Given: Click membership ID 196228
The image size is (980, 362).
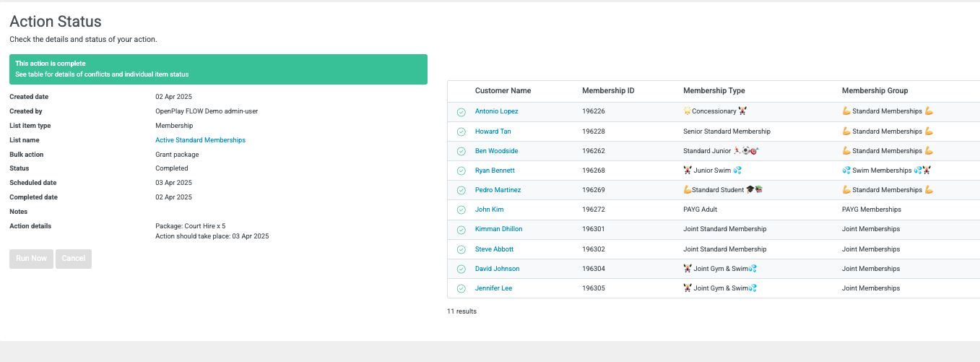Looking at the screenshot, I should pyautogui.click(x=594, y=132).
